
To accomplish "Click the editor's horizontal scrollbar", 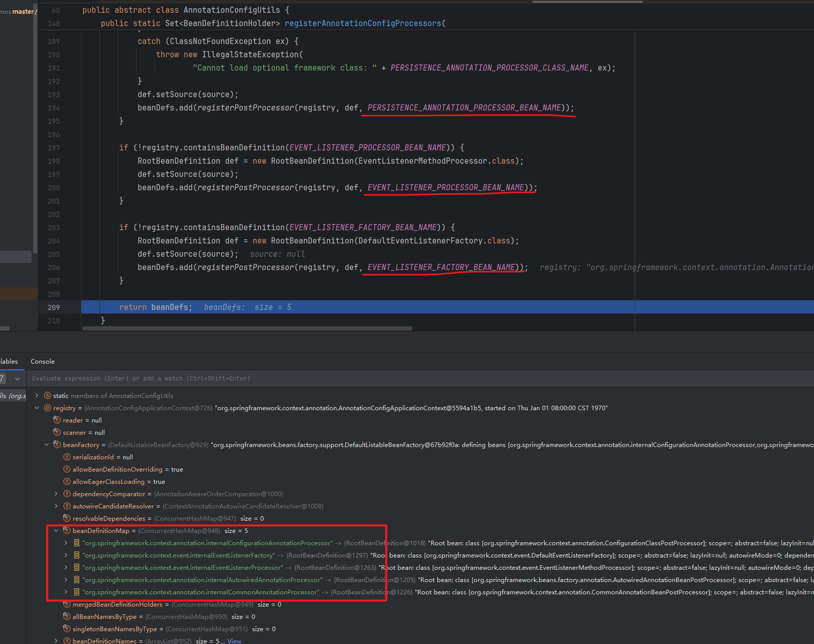I will point(247,328).
